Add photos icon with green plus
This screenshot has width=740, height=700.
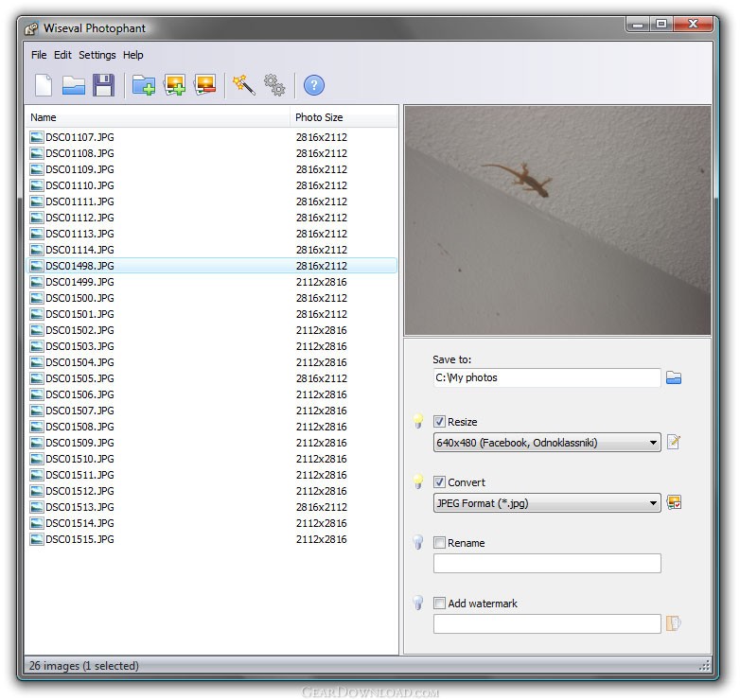point(174,85)
